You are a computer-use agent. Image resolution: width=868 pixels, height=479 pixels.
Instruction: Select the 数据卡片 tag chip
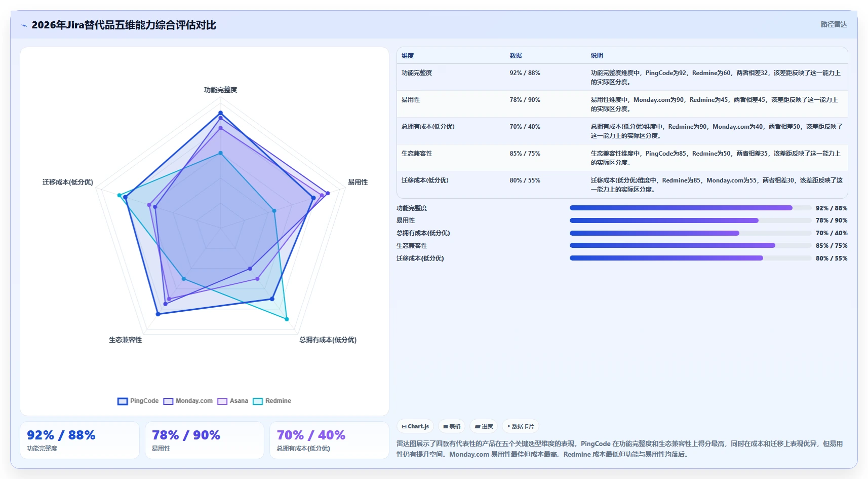click(x=521, y=426)
